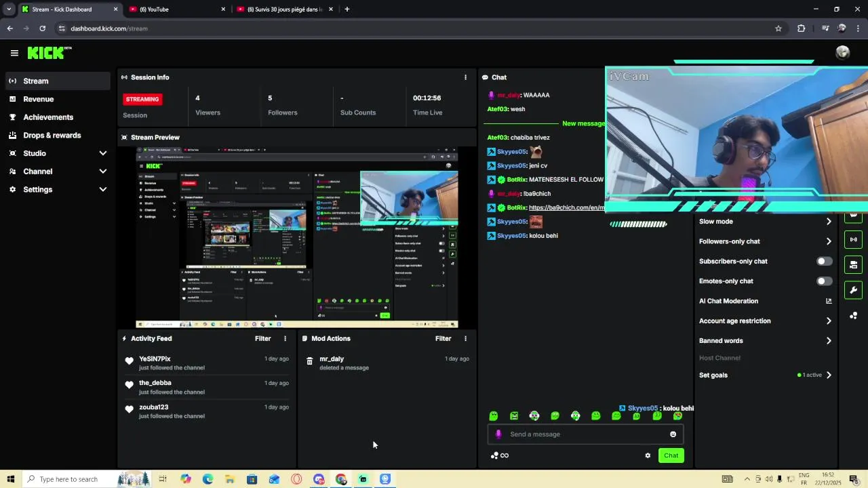Click the broadcast signal icon in right rail
Screen dimensions: 868x488
pyautogui.click(x=853, y=239)
